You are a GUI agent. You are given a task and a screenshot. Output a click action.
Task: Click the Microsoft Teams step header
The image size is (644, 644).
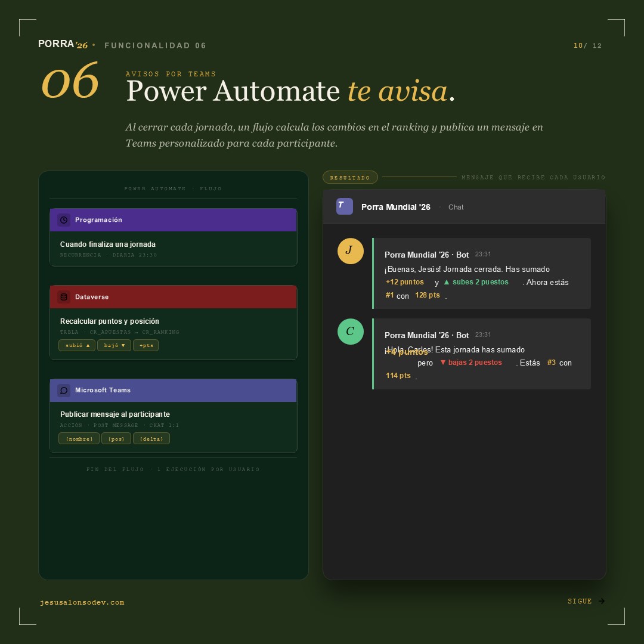(173, 390)
